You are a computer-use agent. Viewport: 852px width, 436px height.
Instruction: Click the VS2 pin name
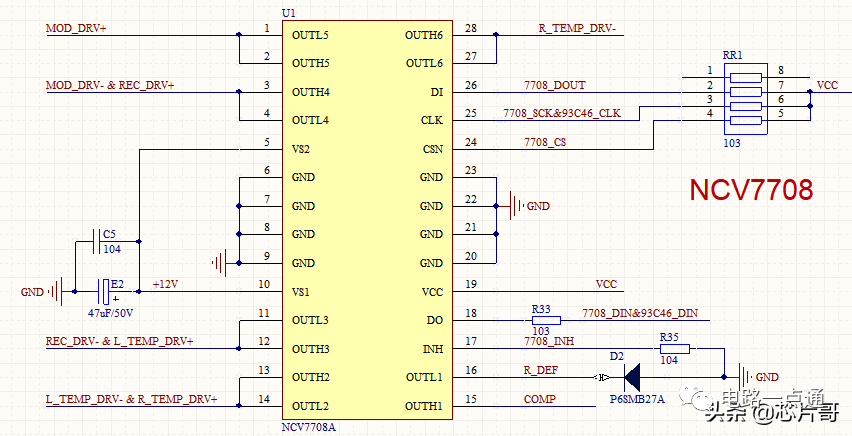[x=301, y=150]
